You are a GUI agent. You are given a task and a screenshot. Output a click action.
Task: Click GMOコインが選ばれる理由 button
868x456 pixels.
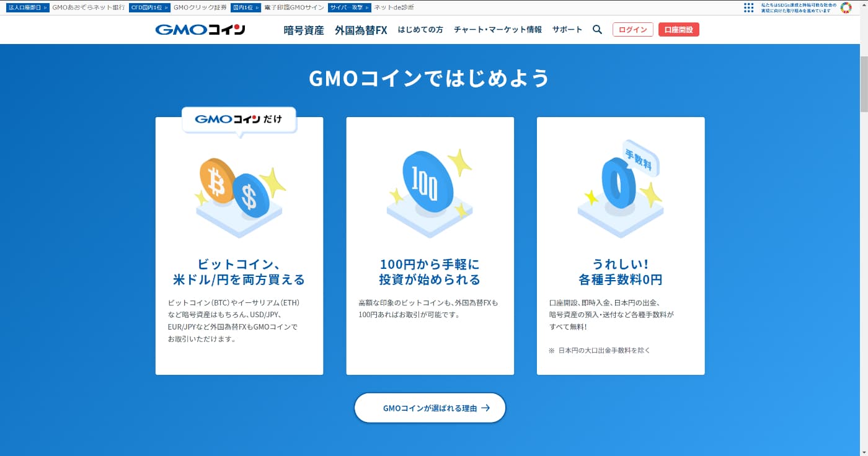pyautogui.click(x=430, y=408)
